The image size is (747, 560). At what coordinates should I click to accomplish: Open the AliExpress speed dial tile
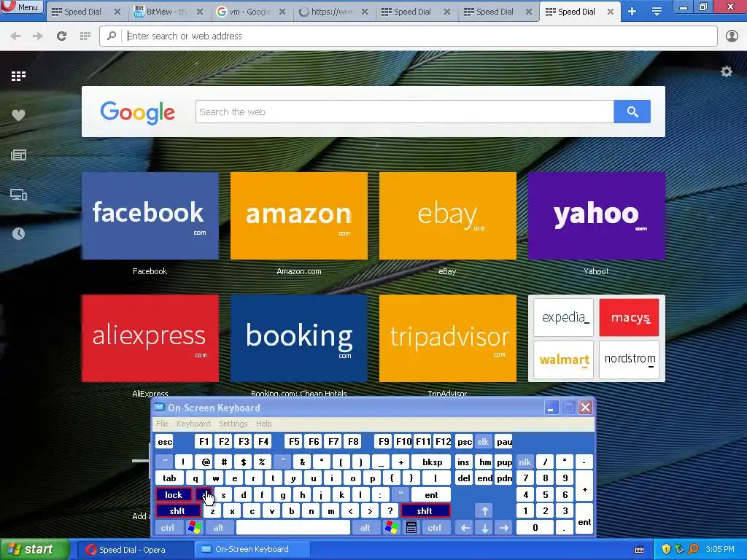150,338
